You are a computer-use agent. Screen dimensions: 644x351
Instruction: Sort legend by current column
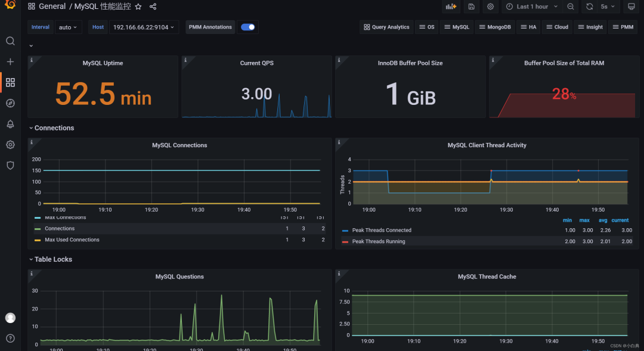620,220
